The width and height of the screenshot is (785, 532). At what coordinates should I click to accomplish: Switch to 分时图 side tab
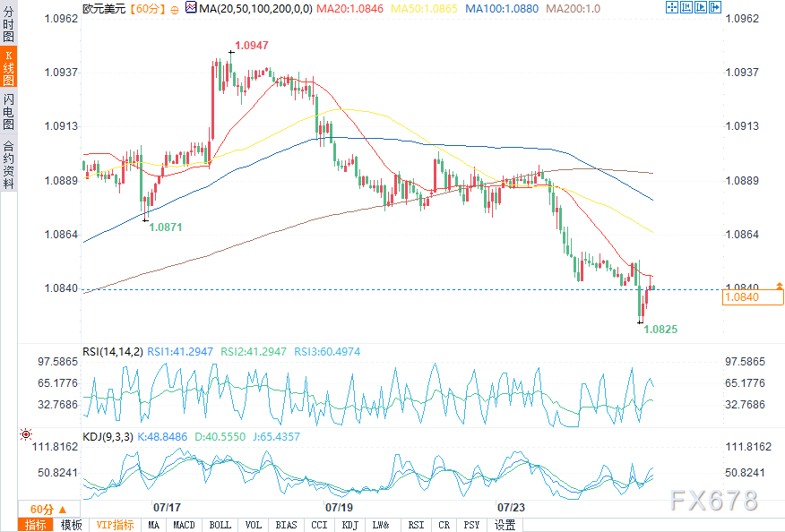click(x=8, y=24)
